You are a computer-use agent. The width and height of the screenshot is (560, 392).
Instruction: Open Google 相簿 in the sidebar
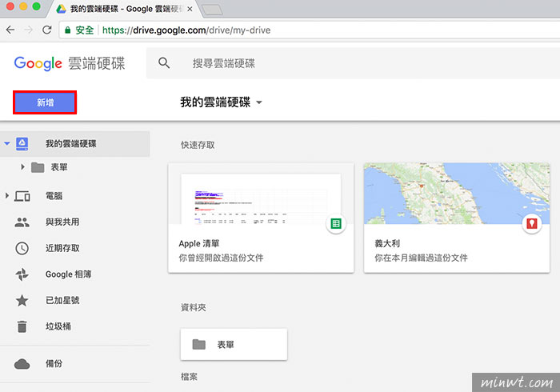click(68, 274)
